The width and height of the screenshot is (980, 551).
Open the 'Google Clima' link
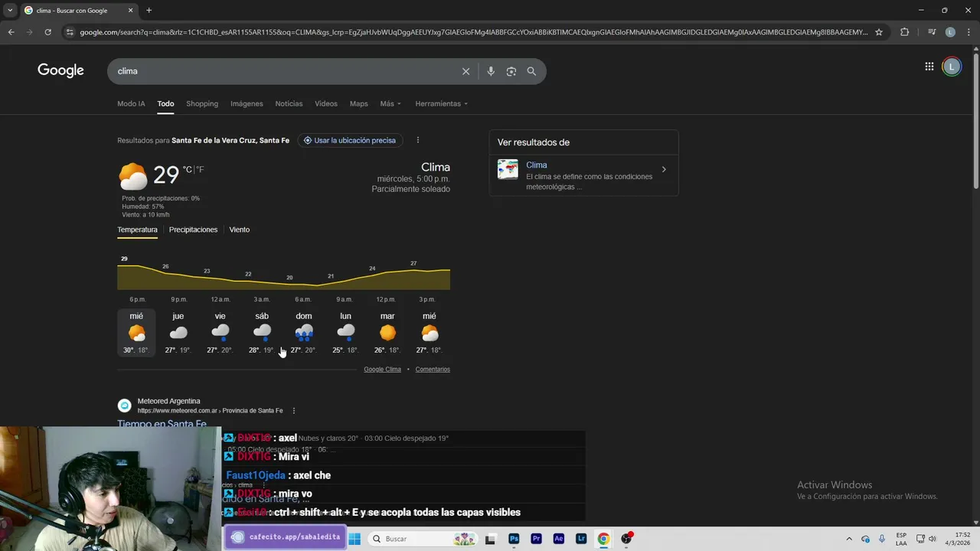382,369
